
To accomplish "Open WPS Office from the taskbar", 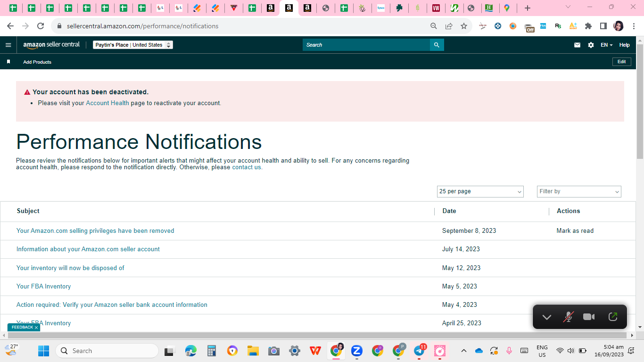I will click(x=315, y=351).
